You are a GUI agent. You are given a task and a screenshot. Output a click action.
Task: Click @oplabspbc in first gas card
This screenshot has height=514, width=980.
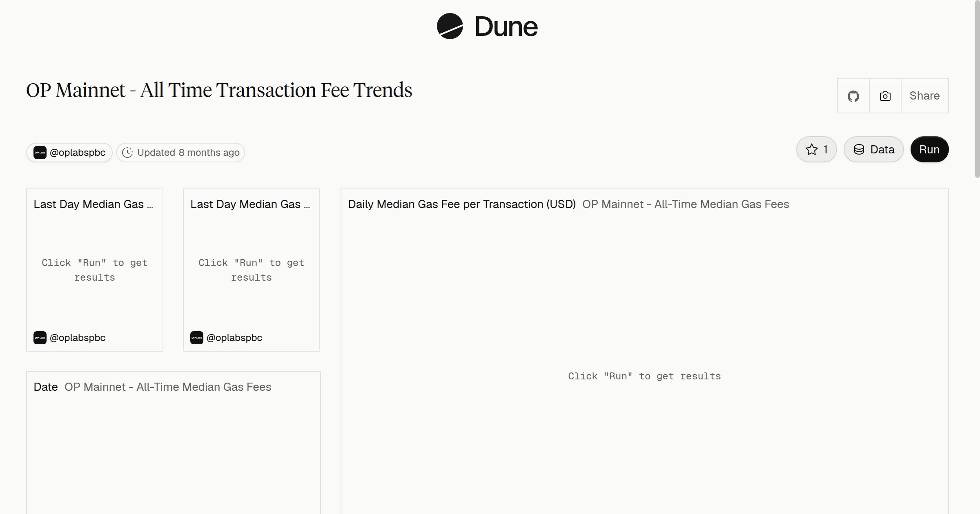click(x=78, y=338)
